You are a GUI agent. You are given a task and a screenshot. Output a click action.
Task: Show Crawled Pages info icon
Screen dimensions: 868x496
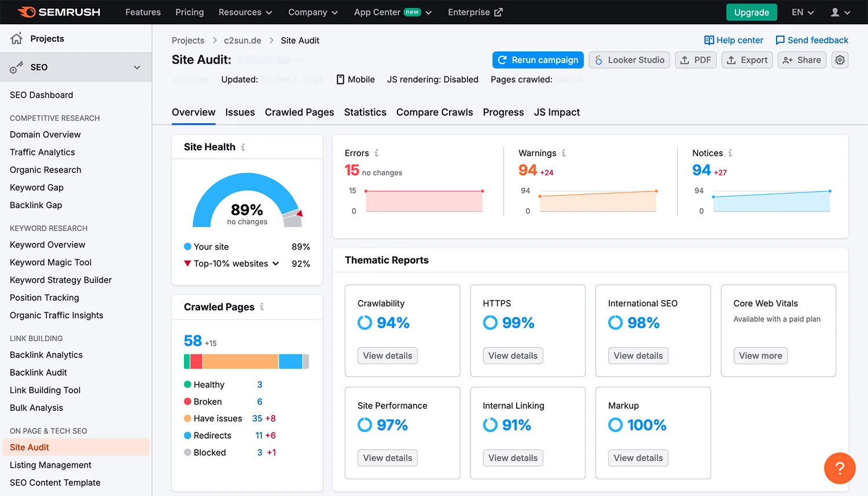(262, 307)
